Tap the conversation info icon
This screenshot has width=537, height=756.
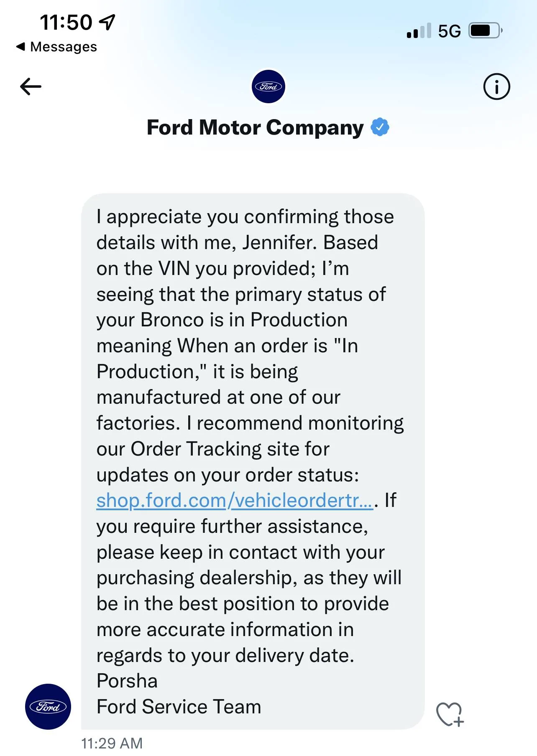497,87
